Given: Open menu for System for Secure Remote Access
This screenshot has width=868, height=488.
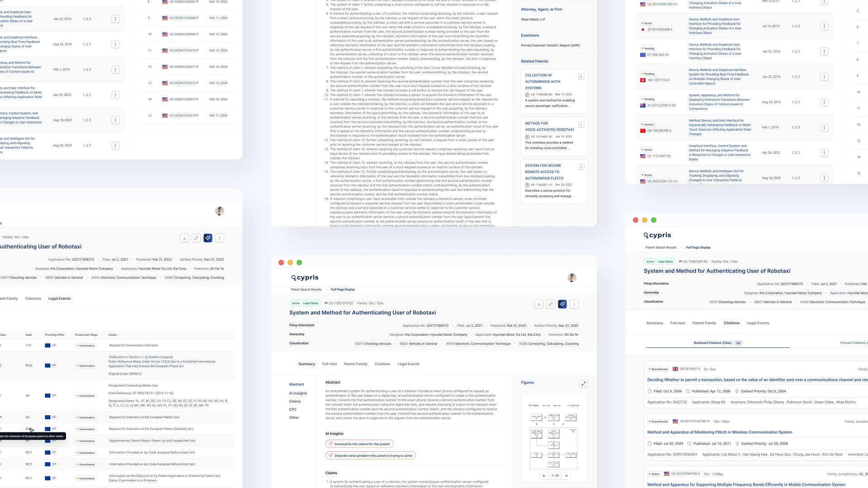Looking at the screenshot, I should [x=581, y=167].
